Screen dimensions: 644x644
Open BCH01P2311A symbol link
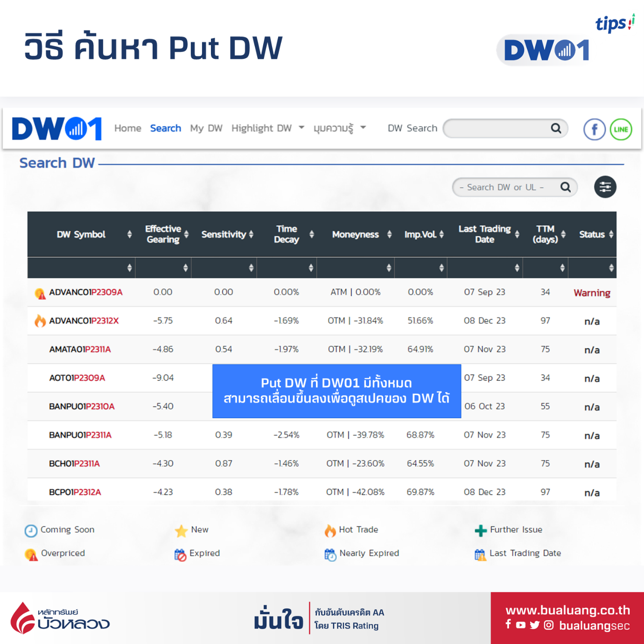(74, 463)
